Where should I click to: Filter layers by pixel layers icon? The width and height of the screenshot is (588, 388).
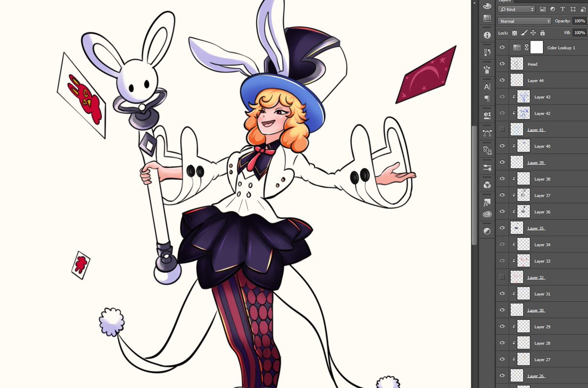(x=542, y=9)
